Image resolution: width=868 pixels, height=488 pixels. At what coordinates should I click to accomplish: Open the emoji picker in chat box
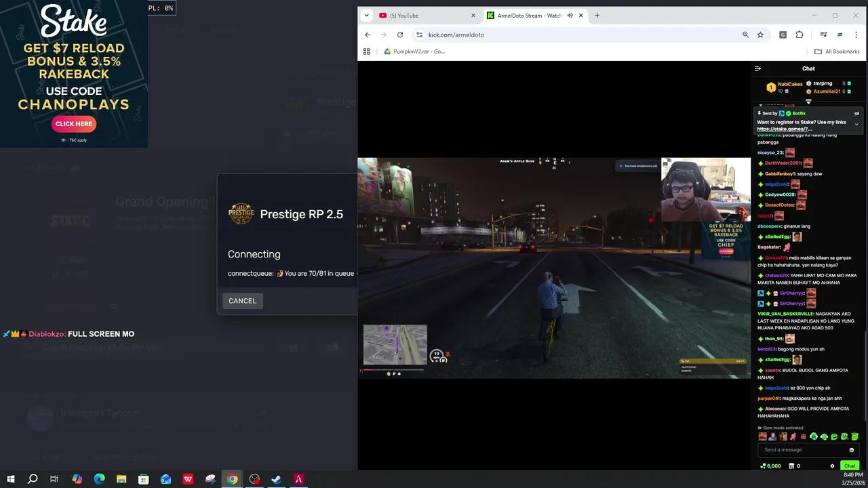852,450
